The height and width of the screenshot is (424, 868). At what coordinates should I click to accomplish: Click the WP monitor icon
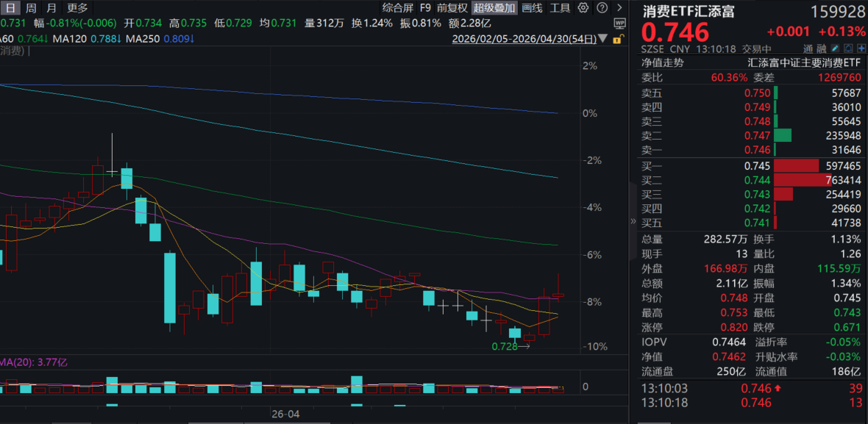click(619, 24)
